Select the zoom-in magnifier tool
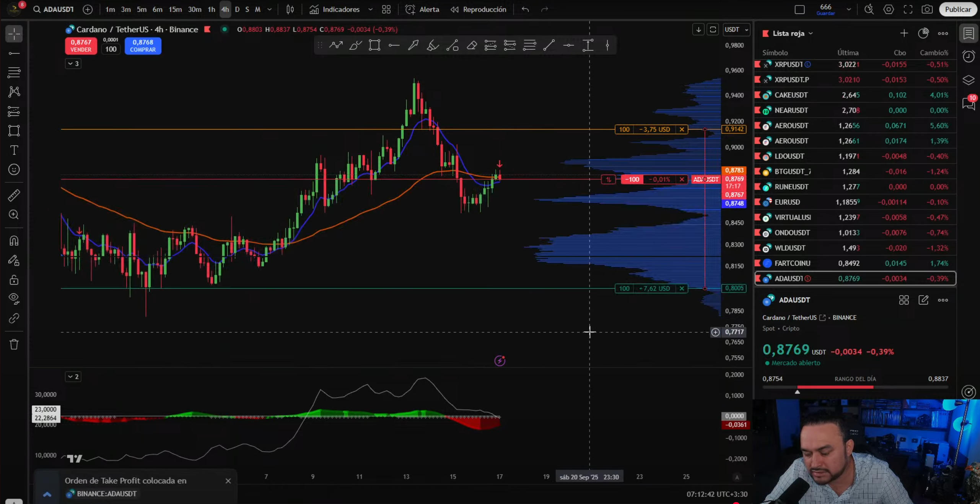Viewport: 980px width, 504px height. (14, 215)
